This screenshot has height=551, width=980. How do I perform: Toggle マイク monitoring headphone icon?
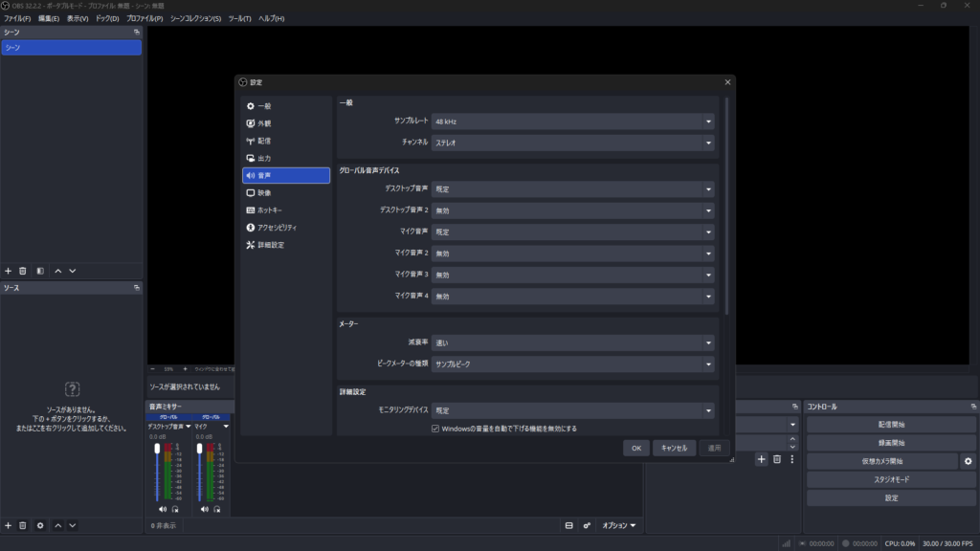pos(217,509)
